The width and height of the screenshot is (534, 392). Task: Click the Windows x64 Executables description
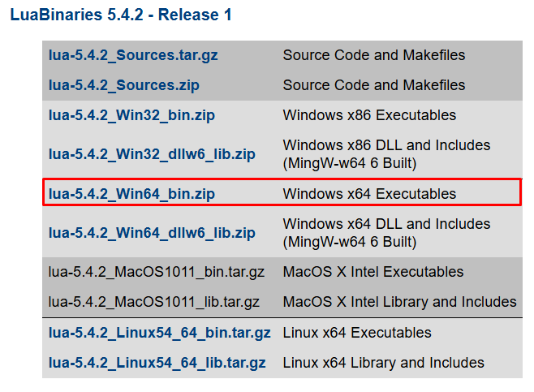[x=369, y=194]
